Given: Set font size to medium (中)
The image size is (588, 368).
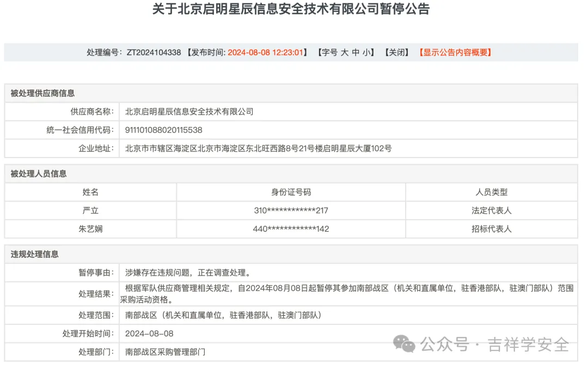Looking at the screenshot, I should [x=356, y=52].
